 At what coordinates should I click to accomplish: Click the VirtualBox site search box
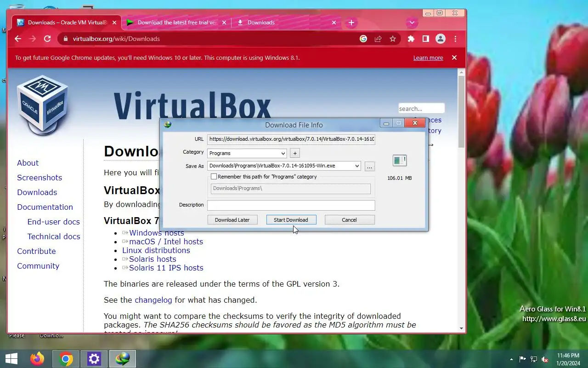pyautogui.click(x=421, y=109)
